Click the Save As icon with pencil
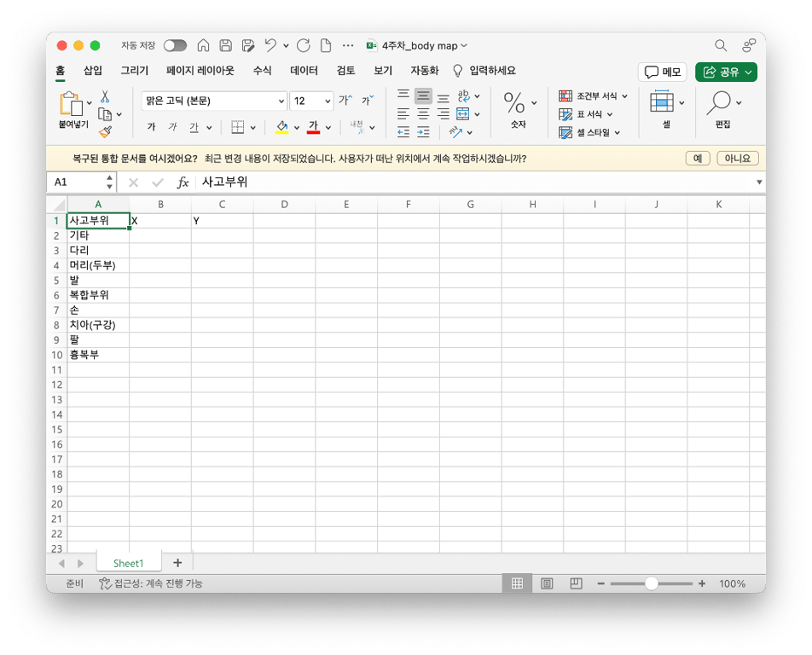 click(248, 45)
